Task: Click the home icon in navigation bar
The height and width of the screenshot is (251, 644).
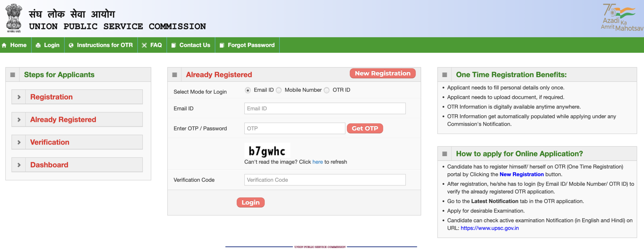Action: tap(4, 45)
